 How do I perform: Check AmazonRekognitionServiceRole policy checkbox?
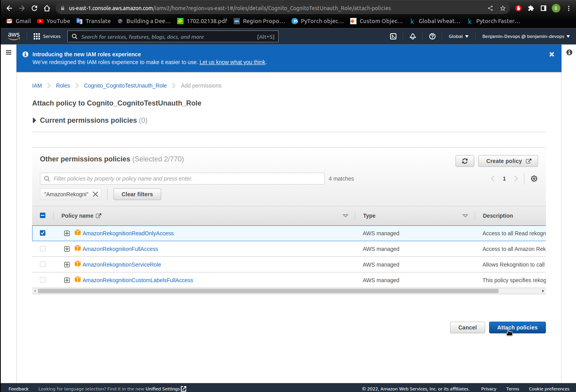pyautogui.click(x=43, y=264)
